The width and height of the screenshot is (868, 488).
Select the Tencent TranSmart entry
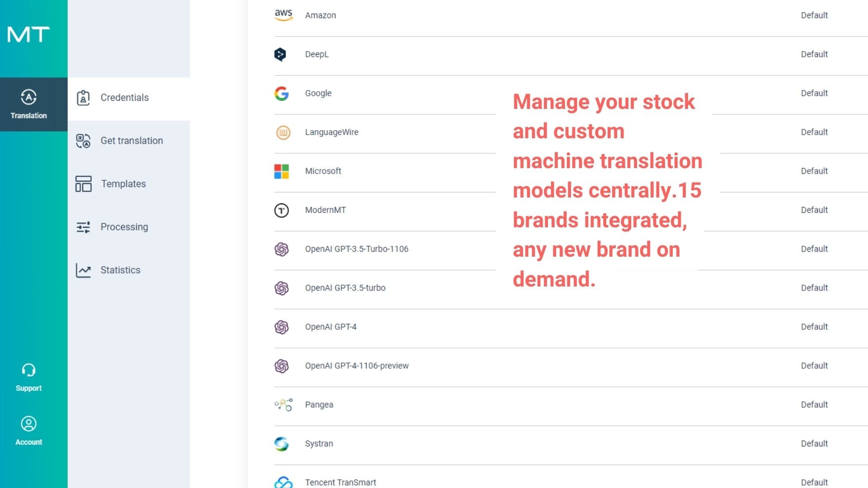tap(340, 482)
